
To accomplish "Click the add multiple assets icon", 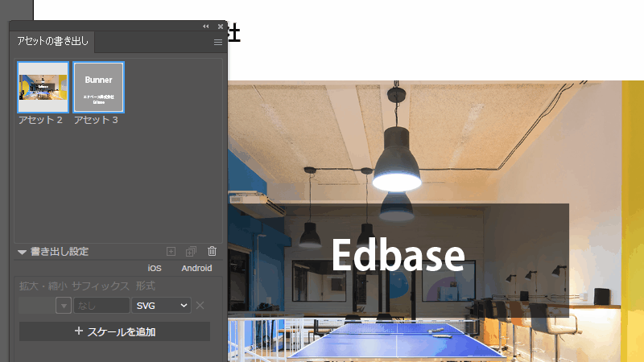I will coord(191,251).
